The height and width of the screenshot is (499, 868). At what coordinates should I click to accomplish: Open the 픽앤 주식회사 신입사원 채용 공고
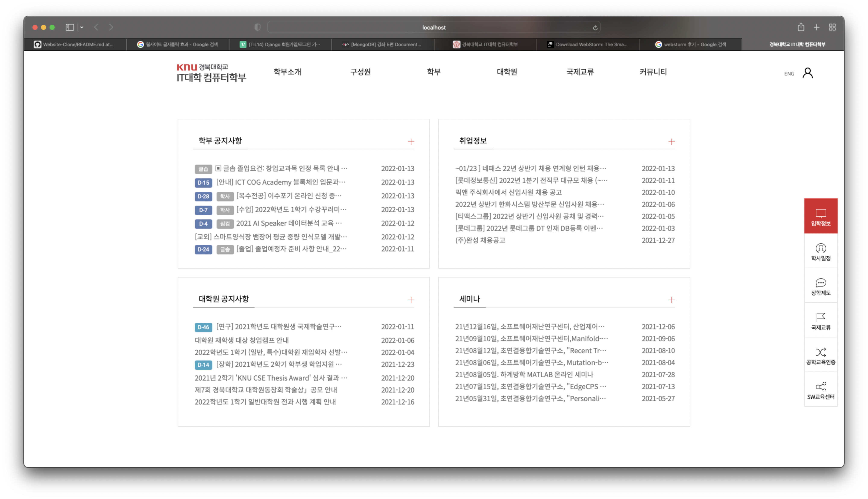(508, 192)
